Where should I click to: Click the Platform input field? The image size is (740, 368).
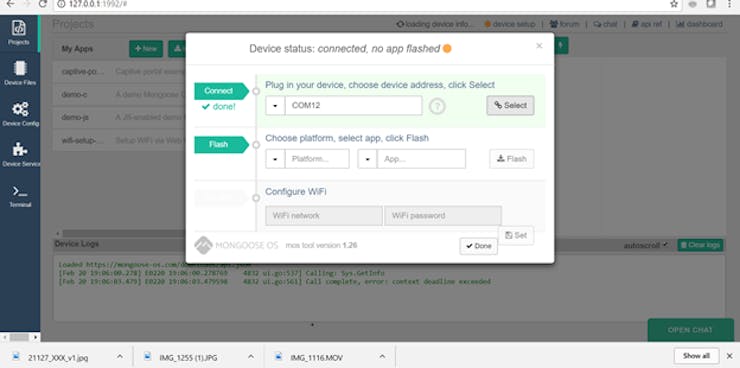tap(317, 159)
